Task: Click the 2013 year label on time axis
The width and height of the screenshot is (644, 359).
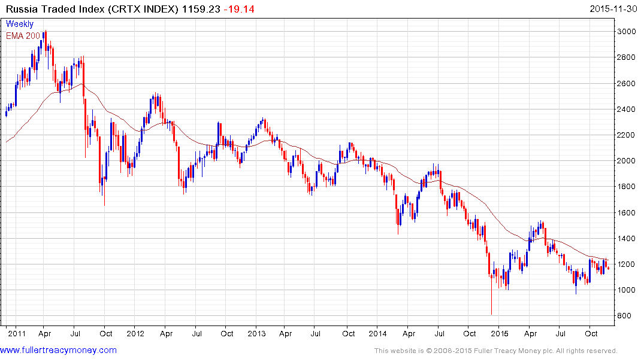Action: [256, 333]
